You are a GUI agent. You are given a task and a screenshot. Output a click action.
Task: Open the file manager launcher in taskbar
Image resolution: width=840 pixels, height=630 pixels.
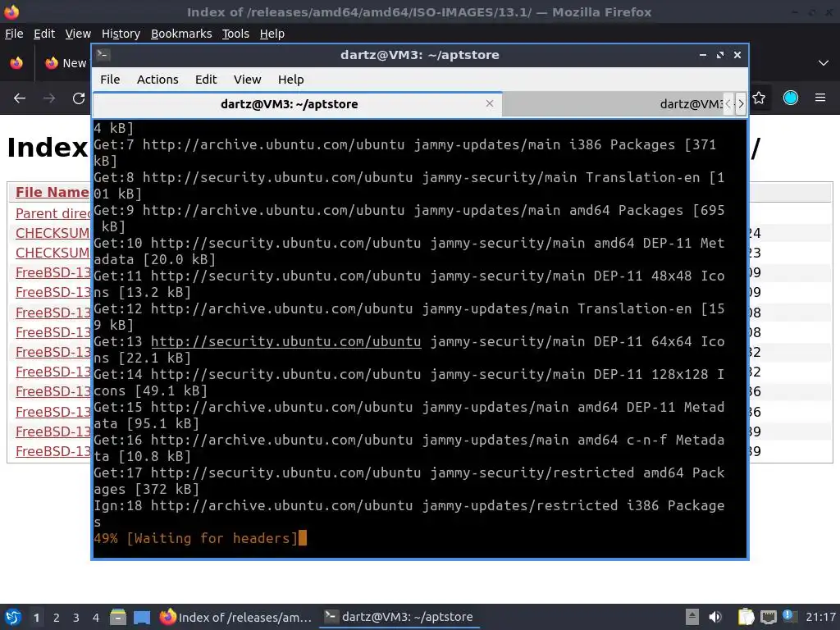pyautogui.click(x=118, y=617)
